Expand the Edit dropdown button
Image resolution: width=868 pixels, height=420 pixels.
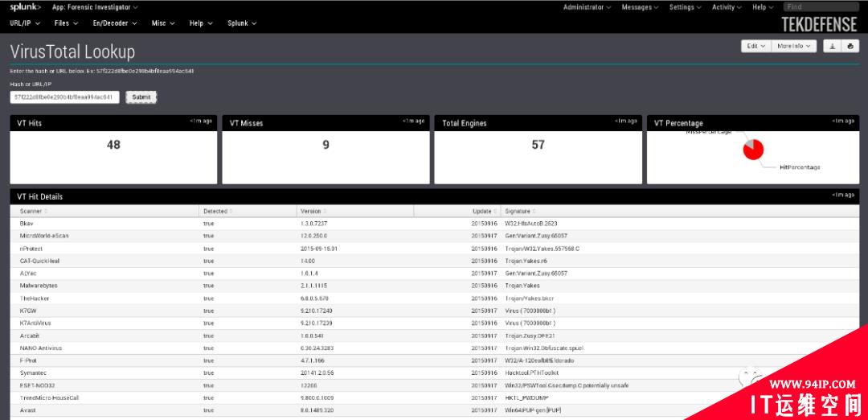(756, 47)
